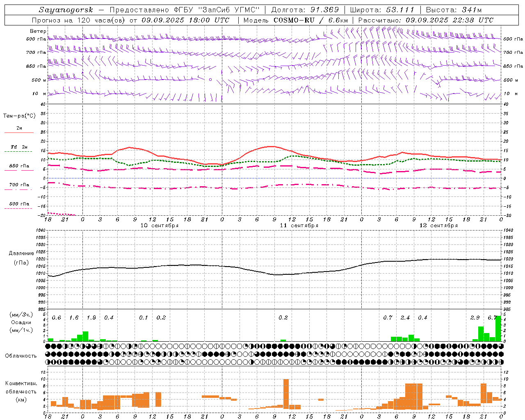
Task: Click the Ветер wind panel label
Action: pyautogui.click(x=38, y=31)
